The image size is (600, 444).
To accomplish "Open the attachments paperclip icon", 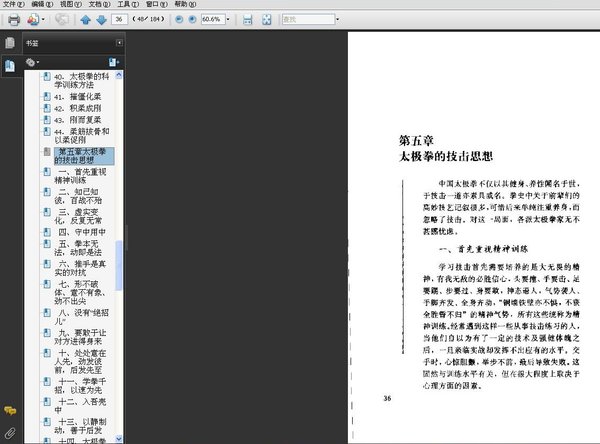I will tap(10, 433).
